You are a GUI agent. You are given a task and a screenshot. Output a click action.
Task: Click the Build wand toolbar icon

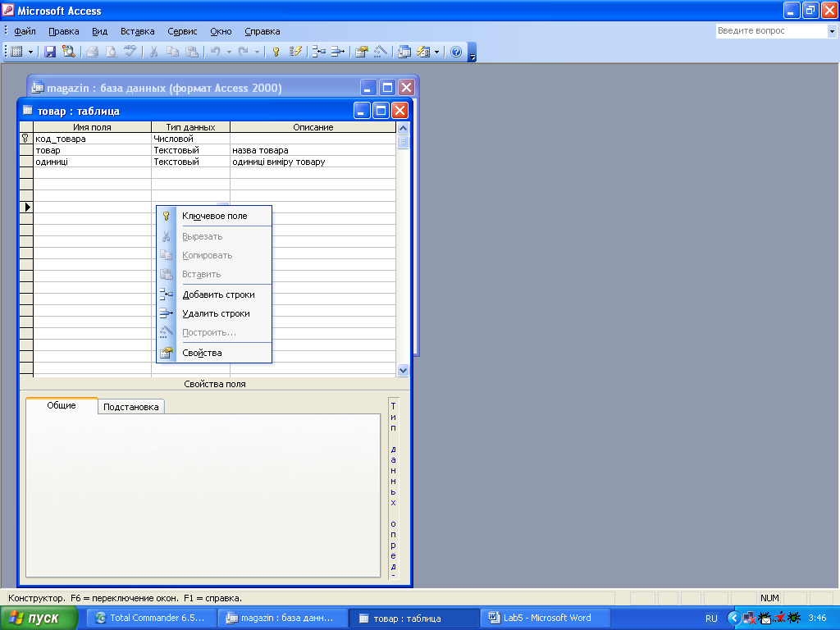coord(381,52)
